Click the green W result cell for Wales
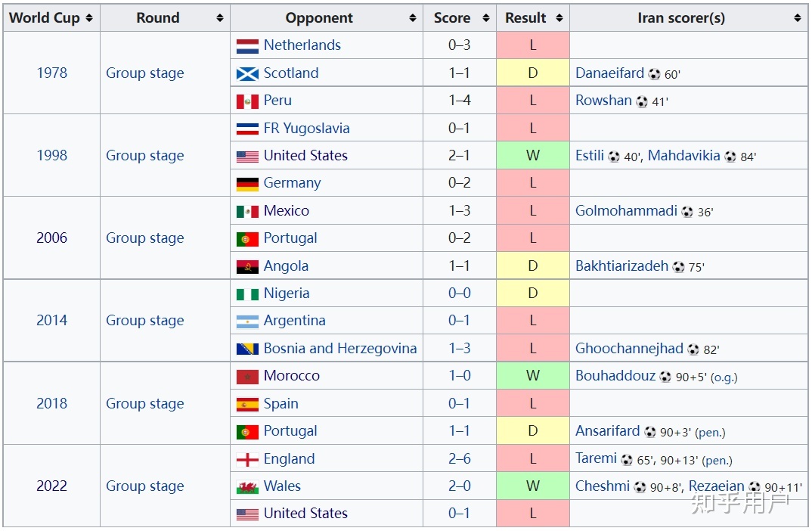Image resolution: width=812 pixels, height=531 pixels. pos(533,486)
